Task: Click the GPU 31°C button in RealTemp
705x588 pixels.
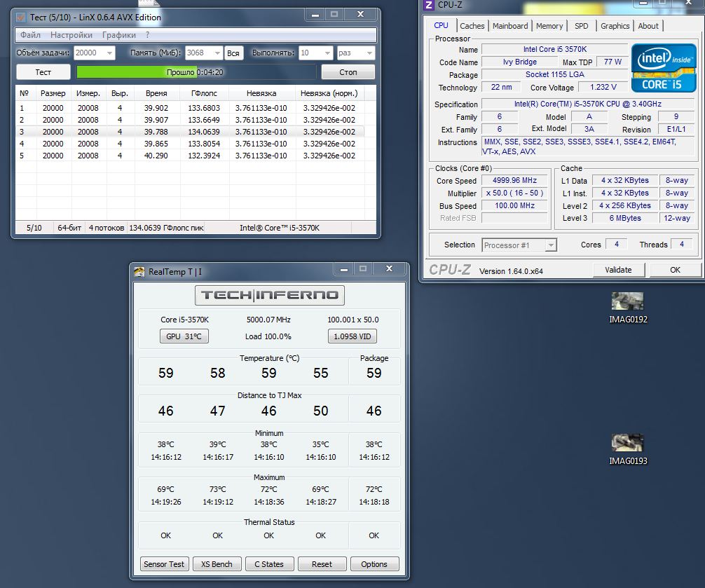Action: click(184, 336)
